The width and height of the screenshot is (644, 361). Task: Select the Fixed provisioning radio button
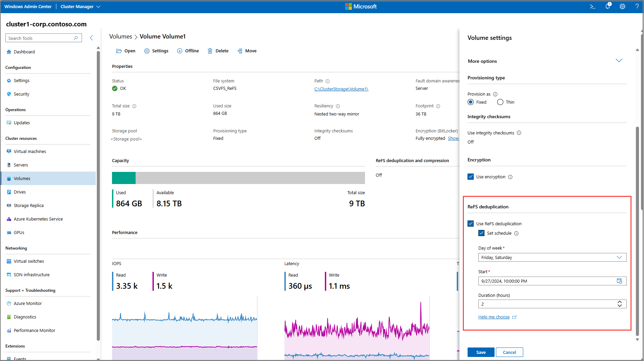[471, 102]
